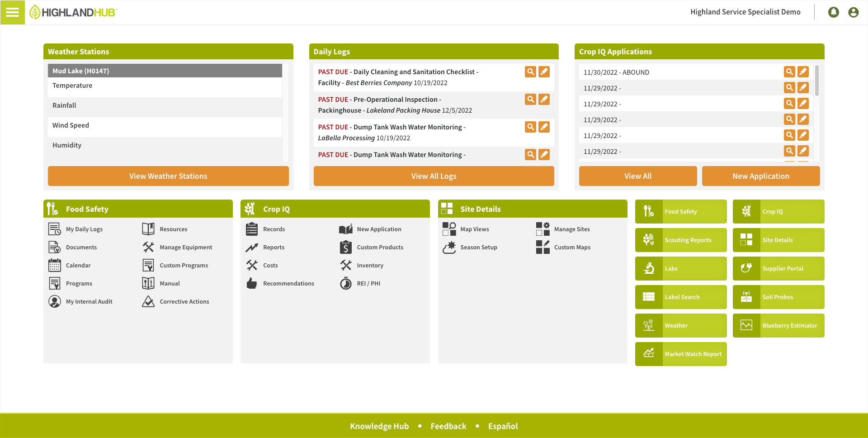Open Crop IQ Records
Viewport: 868px width, 438px height.
click(x=252, y=229)
